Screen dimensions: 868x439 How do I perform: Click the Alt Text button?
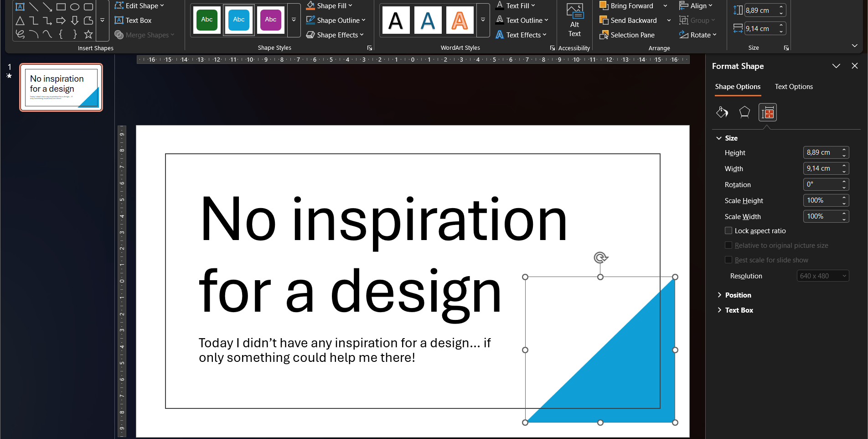[x=574, y=21]
